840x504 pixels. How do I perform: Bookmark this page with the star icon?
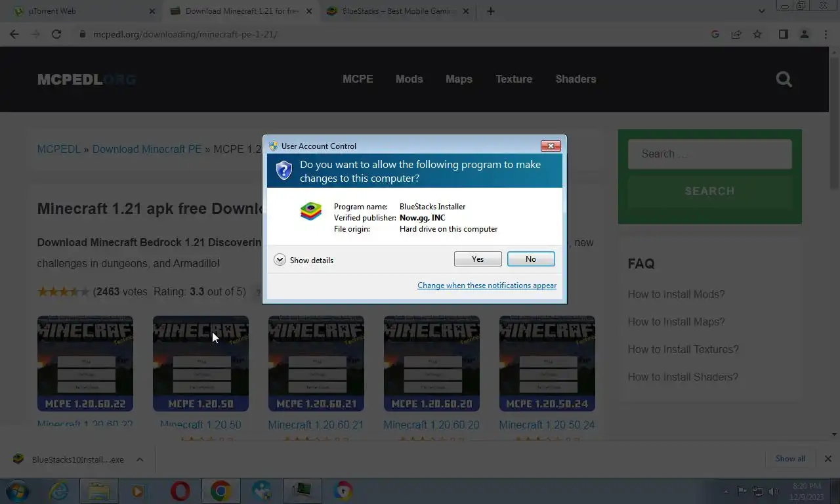757,34
